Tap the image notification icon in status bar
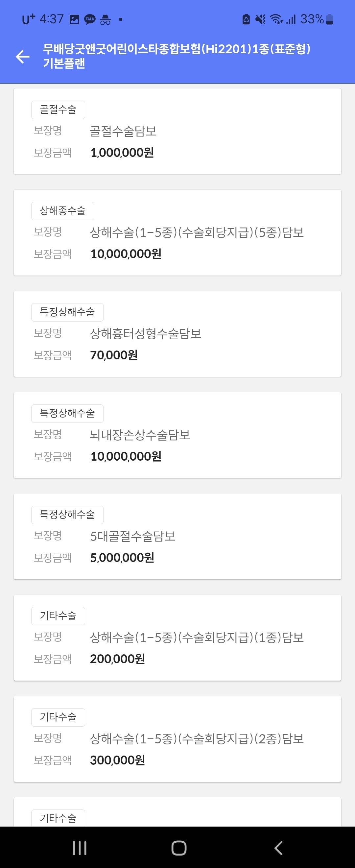 click(x=74, y=19)
